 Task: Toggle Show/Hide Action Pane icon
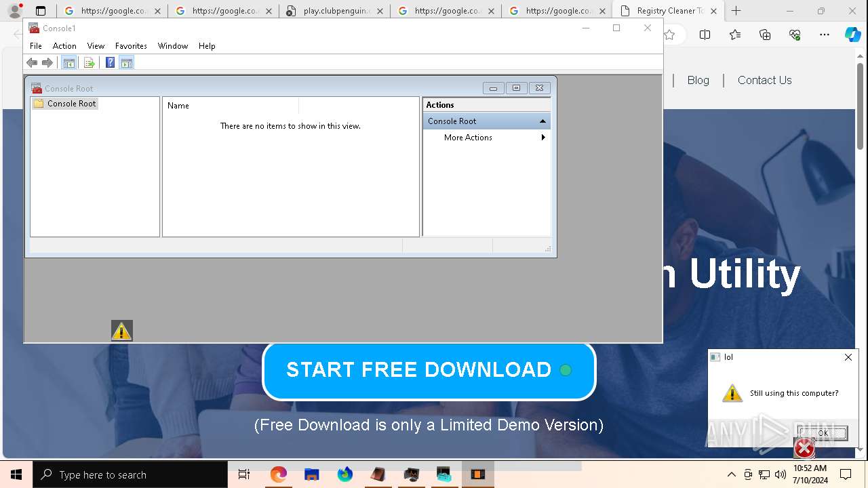click(126, 63)
